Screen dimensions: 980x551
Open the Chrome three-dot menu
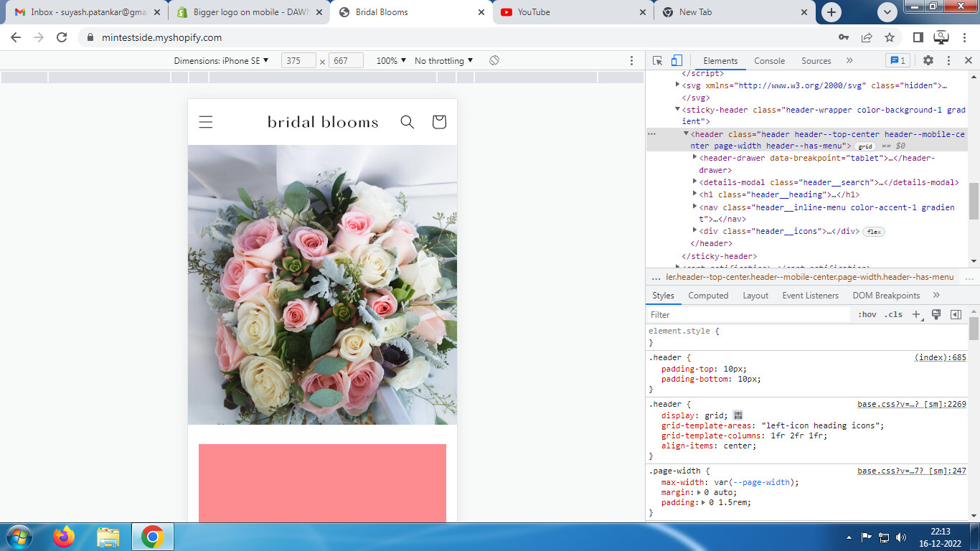(x=965, y=37)
